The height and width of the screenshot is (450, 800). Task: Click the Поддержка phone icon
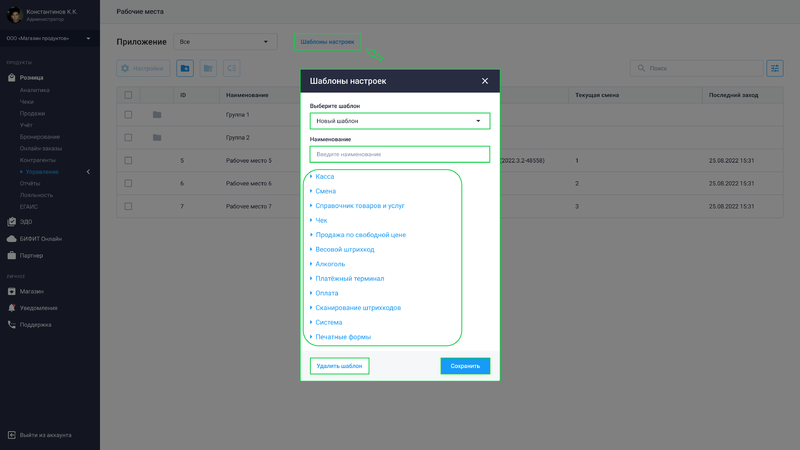(12, 325)
